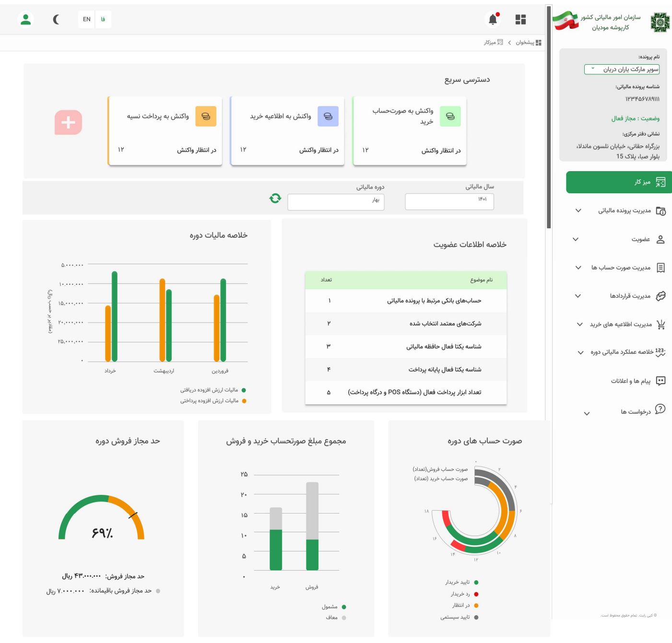
Task: Click the purchase invoice reaction coin icon
Action: (x=450, y=117)
